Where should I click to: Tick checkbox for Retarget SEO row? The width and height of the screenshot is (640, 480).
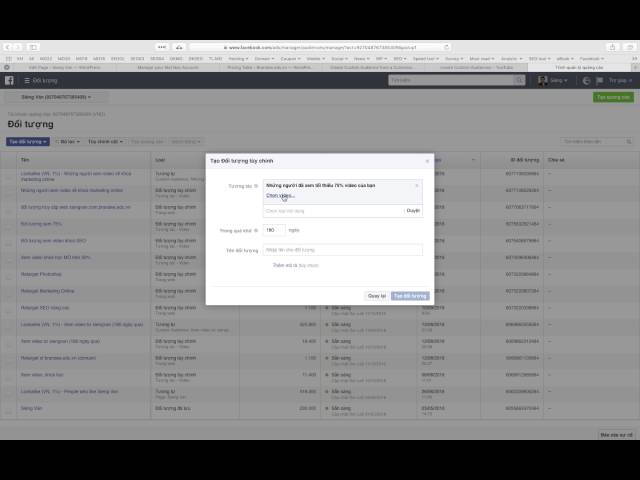tap(9, 311)
